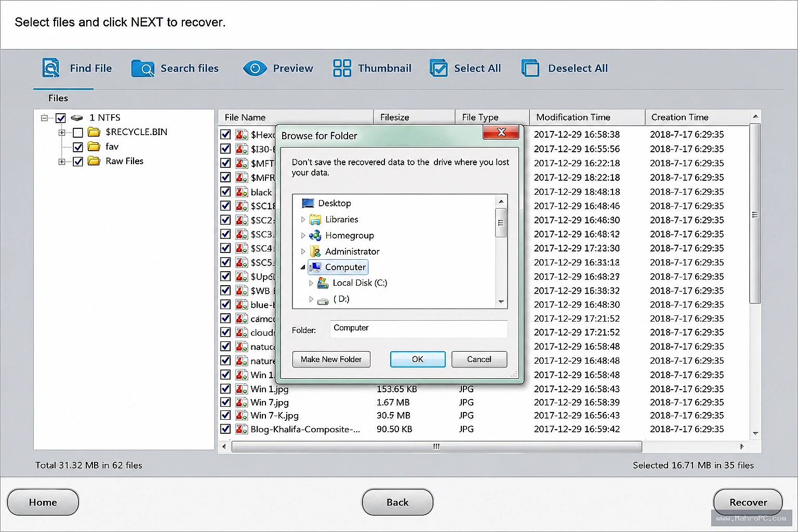
Task: Expand the (D:) drive node
Action: tap(311, 299)
